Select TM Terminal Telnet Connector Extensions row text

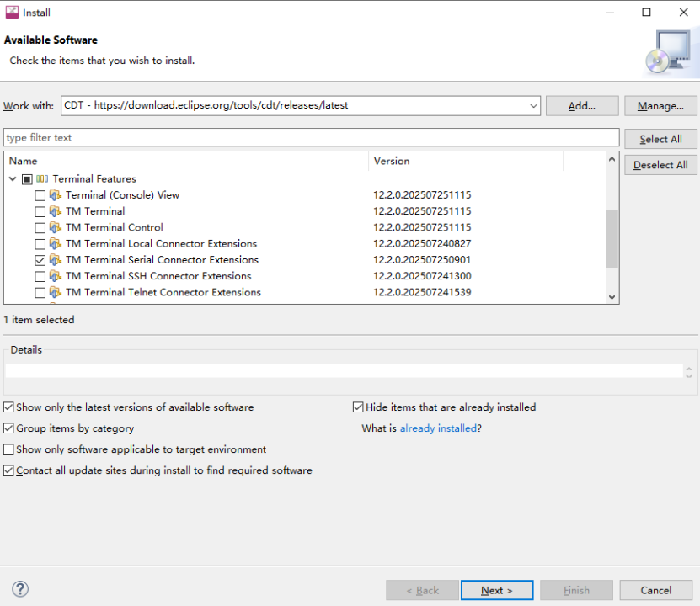[163, 292]
